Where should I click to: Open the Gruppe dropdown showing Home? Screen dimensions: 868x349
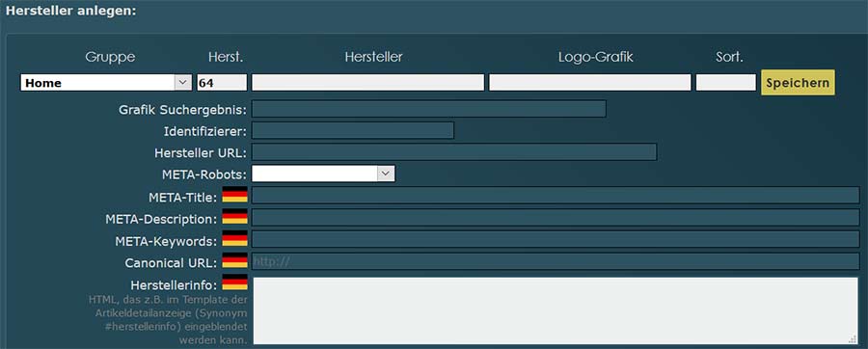tap(106, 82)
